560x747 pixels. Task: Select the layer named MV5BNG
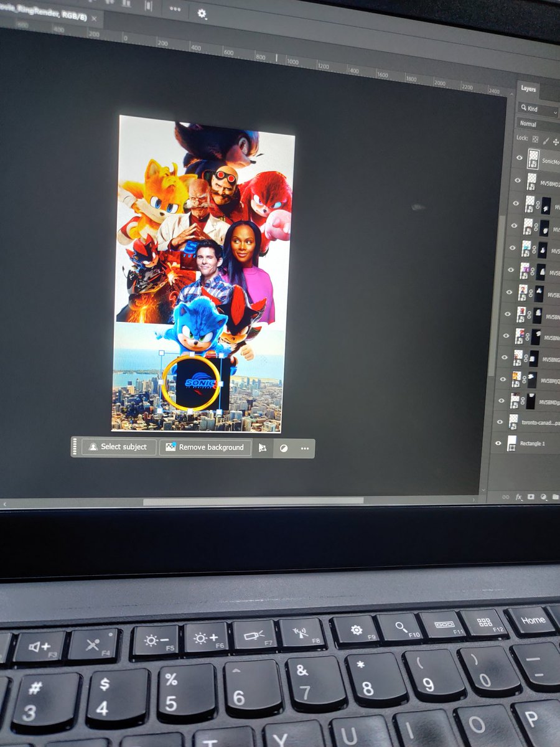coord(551,360)
